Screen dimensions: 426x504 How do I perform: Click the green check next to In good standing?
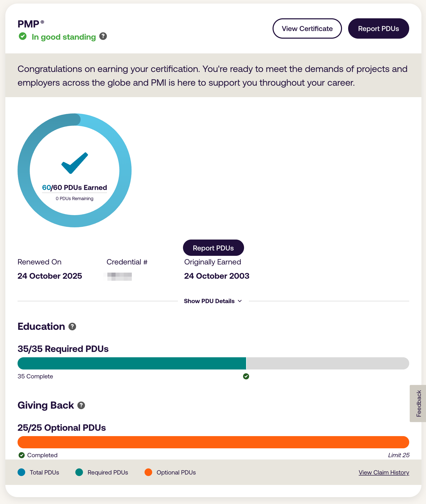pos(23,36)
